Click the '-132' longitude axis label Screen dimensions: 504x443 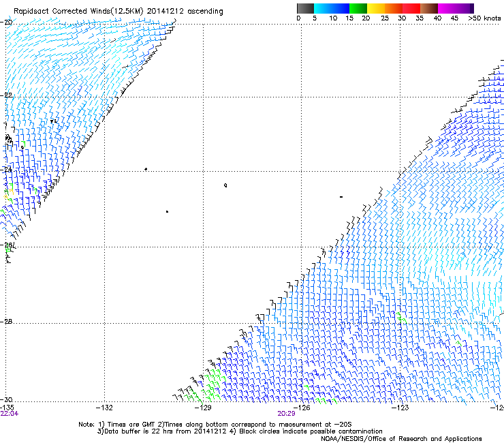[x=105, y=408]
